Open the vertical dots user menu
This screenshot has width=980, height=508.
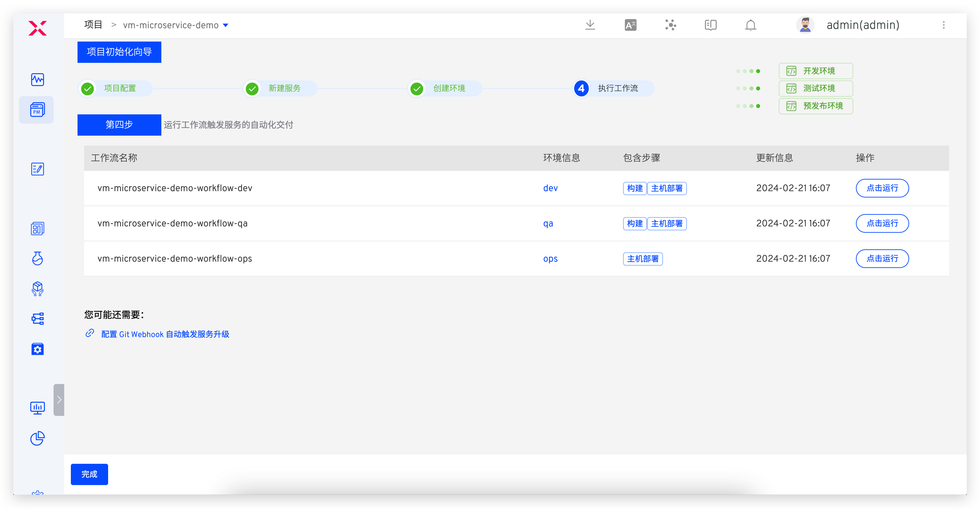point(943,25)
